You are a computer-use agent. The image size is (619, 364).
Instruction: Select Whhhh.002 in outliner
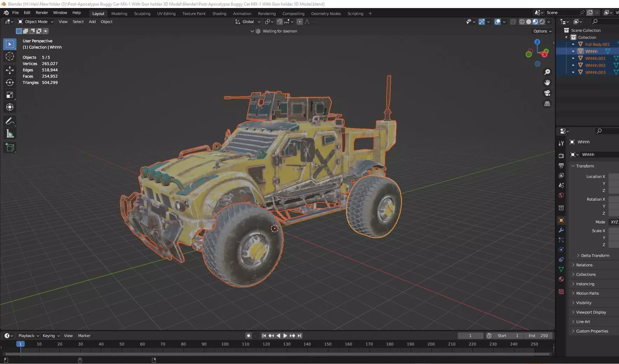(x=595, y=65)
